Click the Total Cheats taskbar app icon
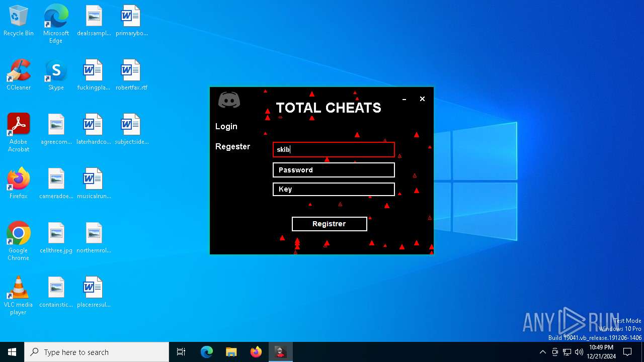This screenshot has height=362, width=644. click(281, 352)
